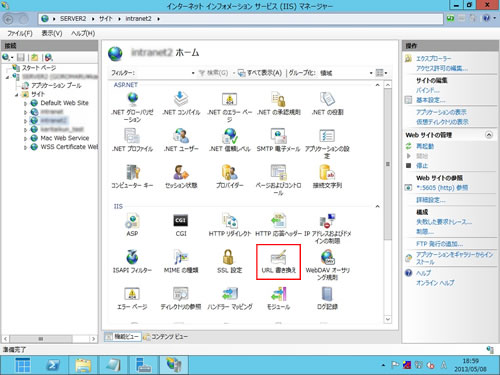Open the コンピューター キー icon
The image size is (500, 375).
(132, 177)
